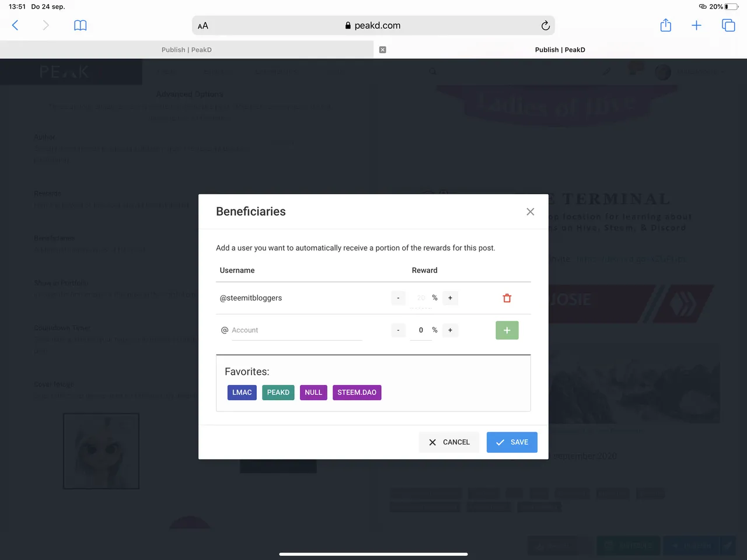Close the second Publish | PeakD tab

click(x=383, y=50)
